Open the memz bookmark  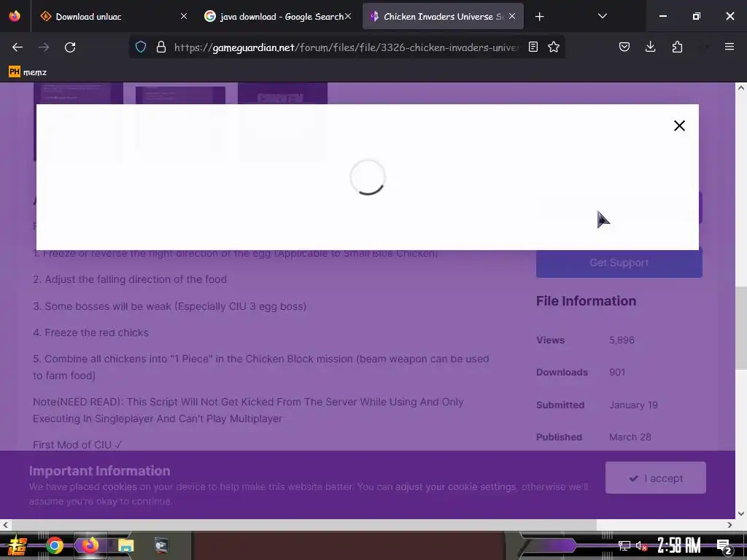pyautogui.click(x=28, y=72)
